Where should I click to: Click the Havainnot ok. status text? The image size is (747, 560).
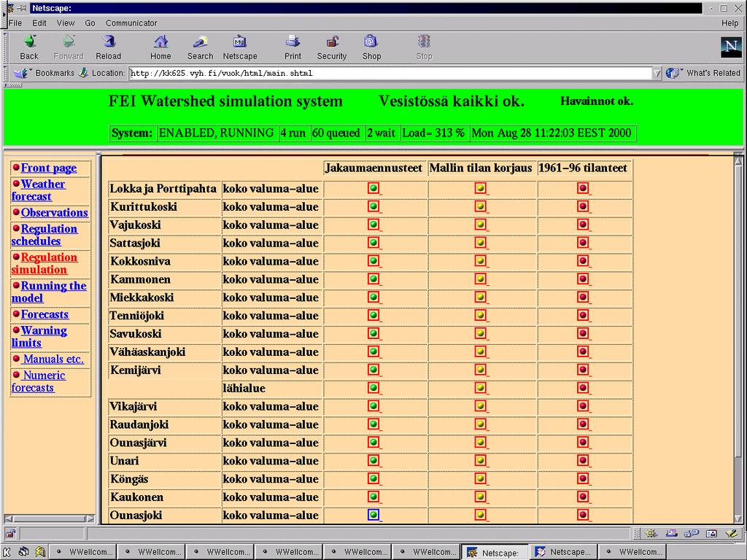coord(597,101)
